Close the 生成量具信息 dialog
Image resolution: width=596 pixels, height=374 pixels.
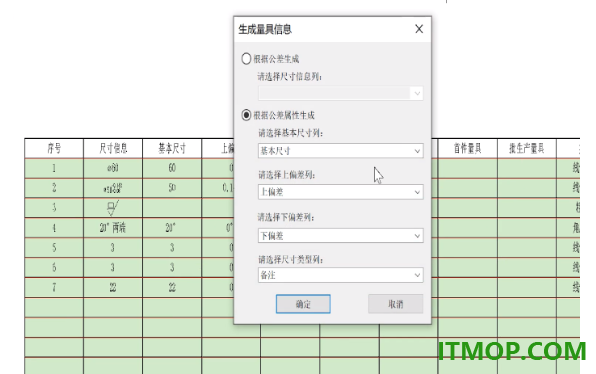coord(419,29)
